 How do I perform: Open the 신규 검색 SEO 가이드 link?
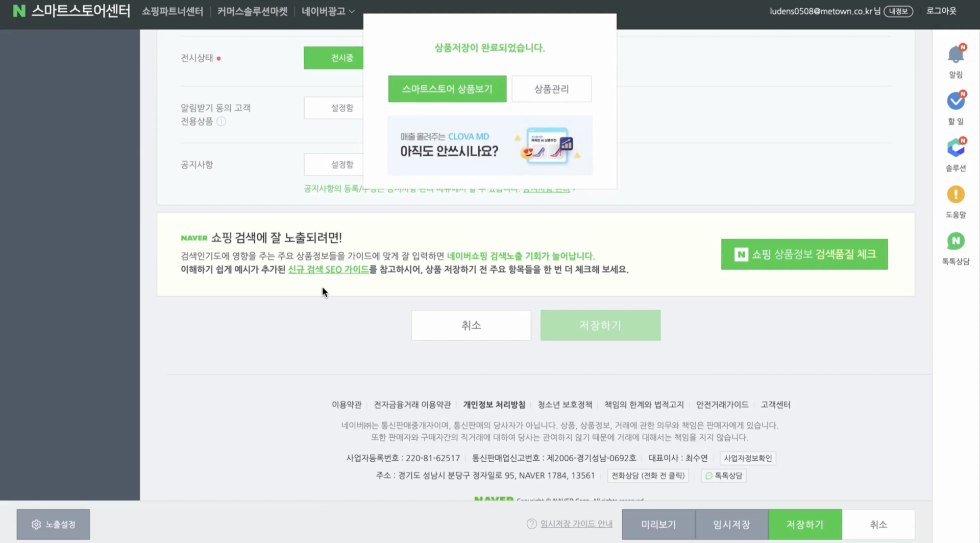coord(328,269)
